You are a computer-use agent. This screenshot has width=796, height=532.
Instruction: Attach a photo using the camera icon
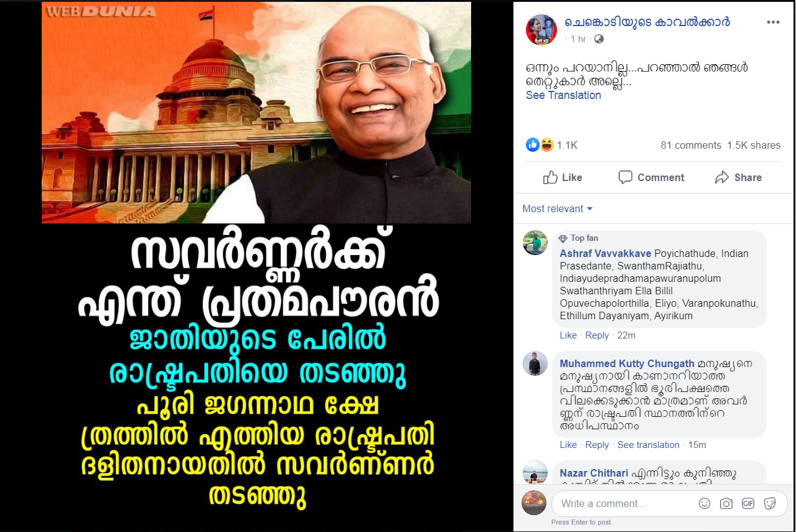726,503
